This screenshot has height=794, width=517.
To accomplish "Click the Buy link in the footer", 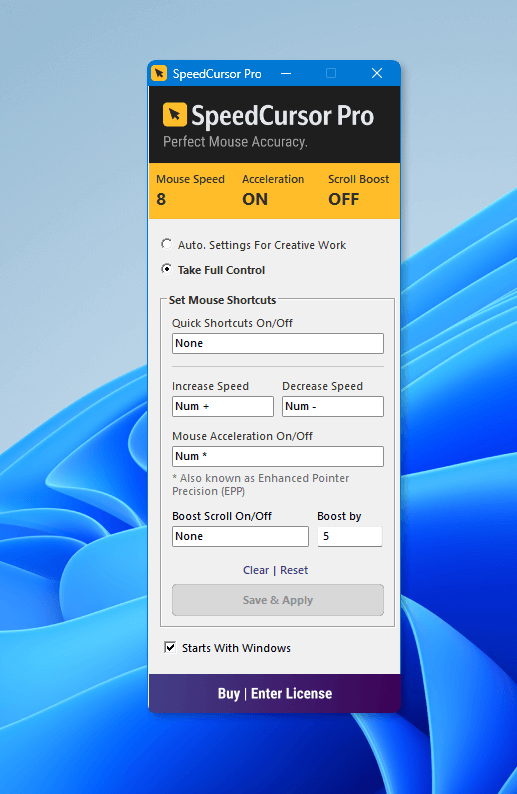I will click(x=228, y=693).
